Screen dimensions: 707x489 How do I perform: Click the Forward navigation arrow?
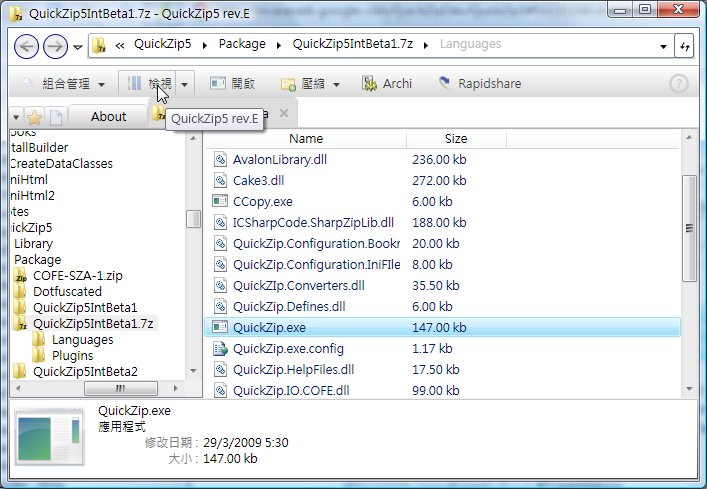57,46
